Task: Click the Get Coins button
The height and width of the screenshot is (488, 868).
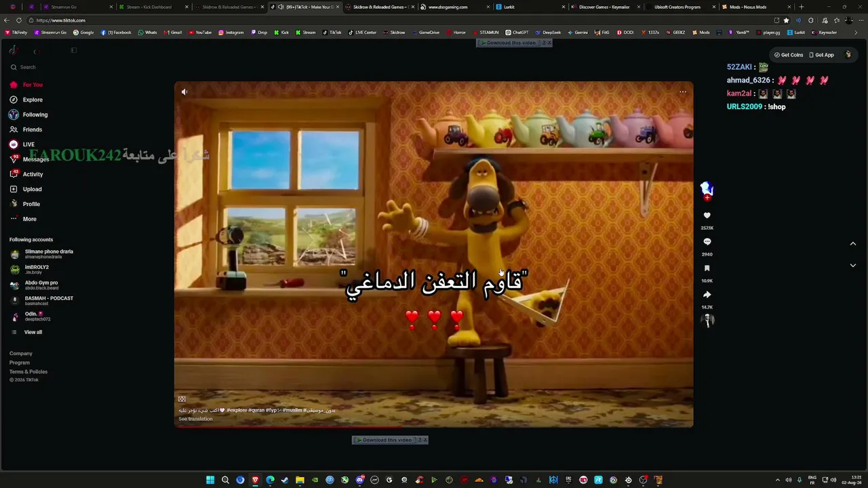Action: coord(789,55)
